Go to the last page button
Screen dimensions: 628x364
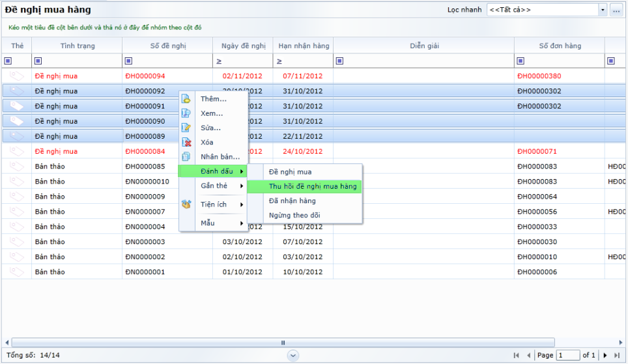617,355
